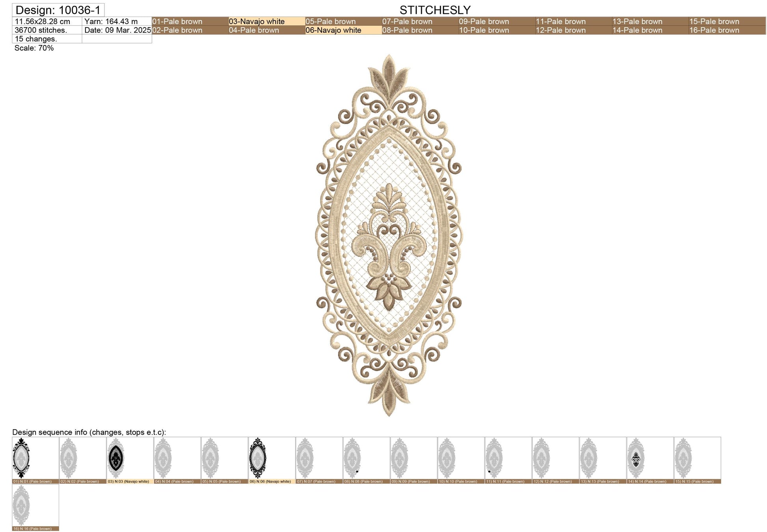Select the 12-Pale brown color swatch
The height and width of the screenshot is (532, 767).
[x=573, y=30]
